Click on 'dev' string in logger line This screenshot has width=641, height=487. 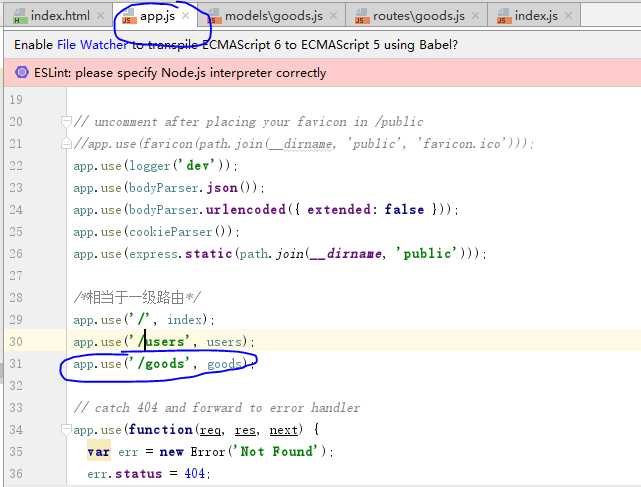point(198,166)
